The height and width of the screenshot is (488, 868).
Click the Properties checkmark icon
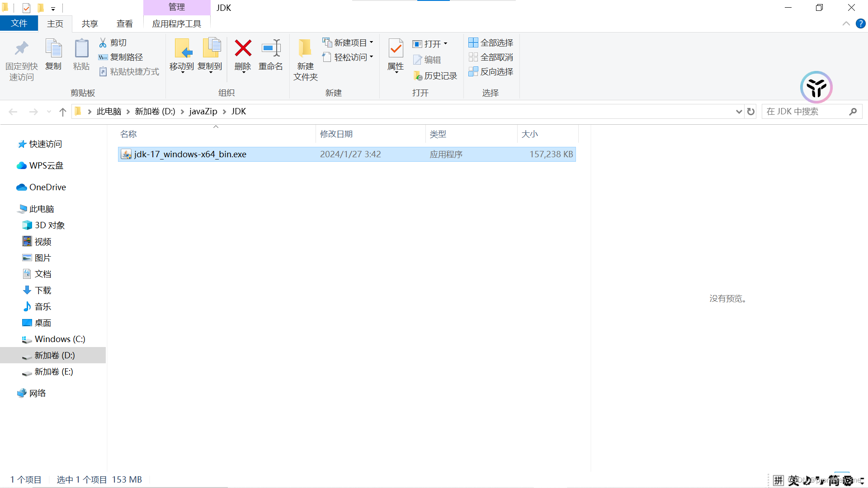coord(396,49)
